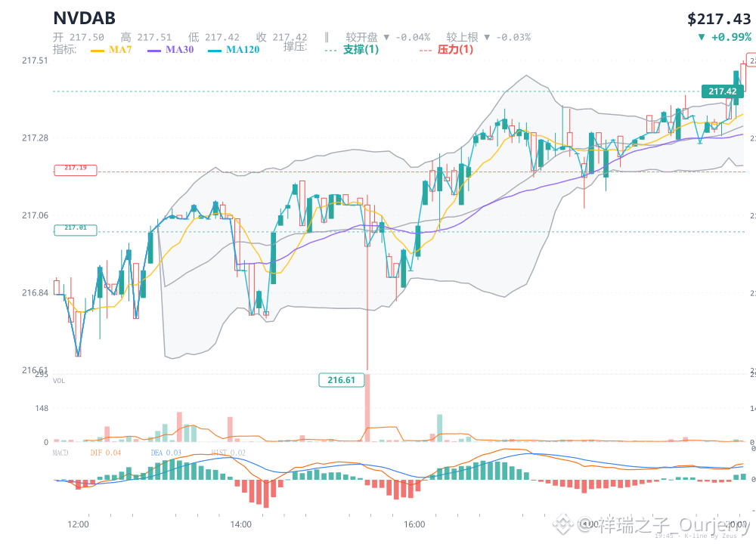Click the cyan MA120 legend color line
The width and height of the screenshot is (756, 544).
(x=215, y=51)
